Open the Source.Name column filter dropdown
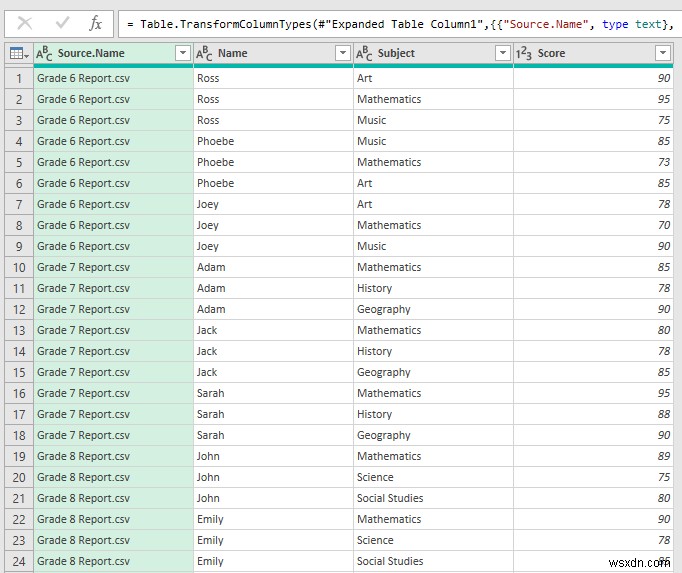Screen dimensions: 682x573 point(183,53)
